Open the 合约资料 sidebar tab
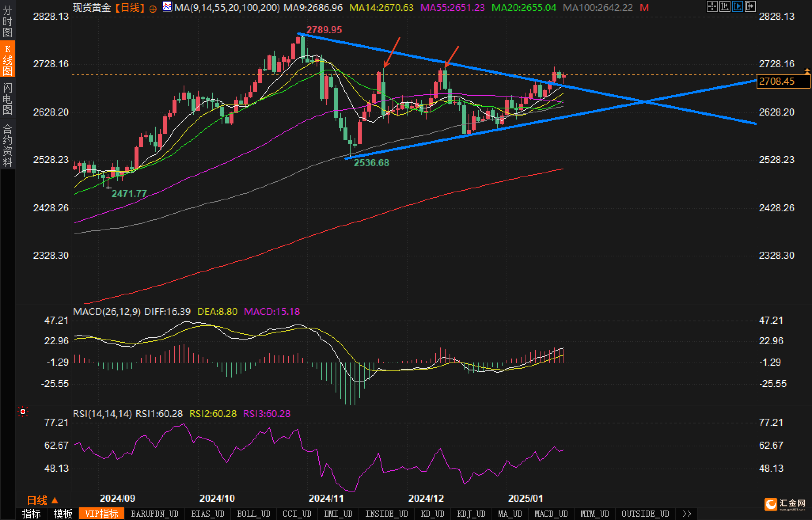 8,145
